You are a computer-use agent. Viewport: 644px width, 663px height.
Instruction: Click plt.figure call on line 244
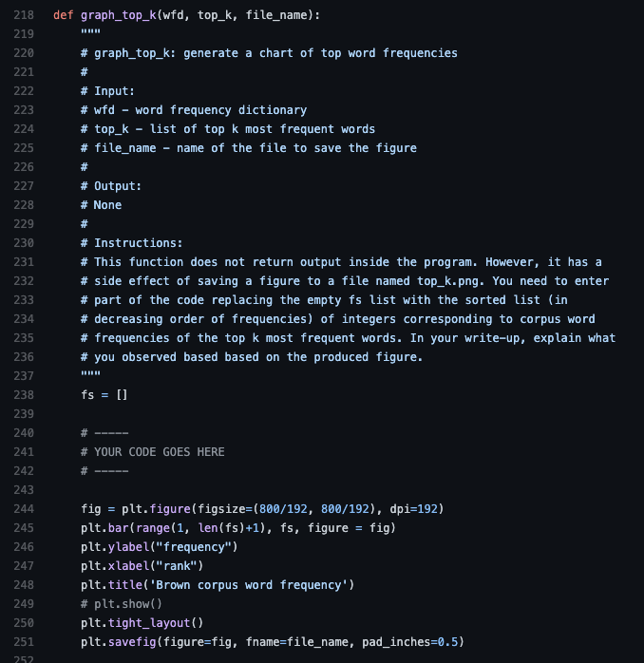click(262, 509)
